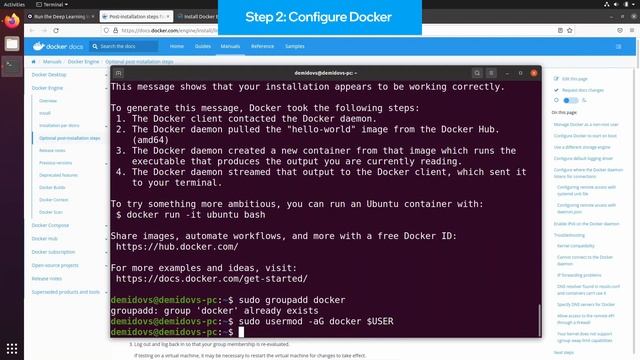640x360 pixels.
Task: Open the Manuals nav item
Action: click(x=230, y=46)
